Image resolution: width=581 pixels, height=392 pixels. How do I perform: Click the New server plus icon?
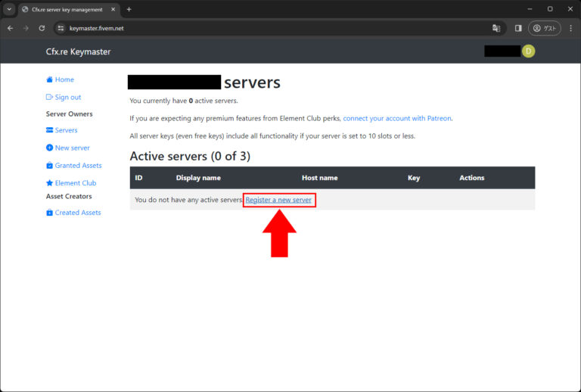point(49,148)
